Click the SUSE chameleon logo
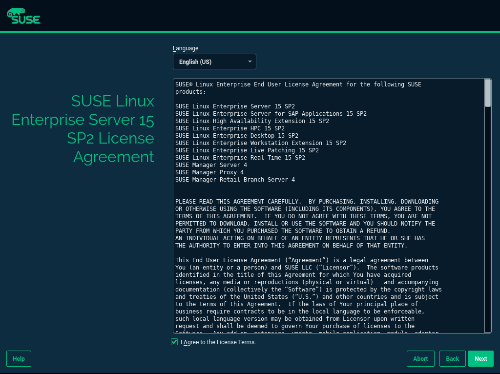This screenshot has width=500, height=374. coord(23,16)
